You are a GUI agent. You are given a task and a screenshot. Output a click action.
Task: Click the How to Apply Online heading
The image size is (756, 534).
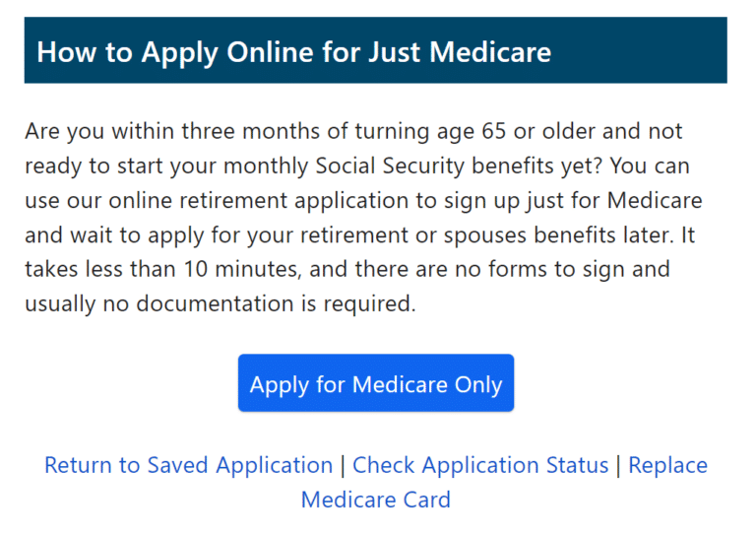point(293,51)
